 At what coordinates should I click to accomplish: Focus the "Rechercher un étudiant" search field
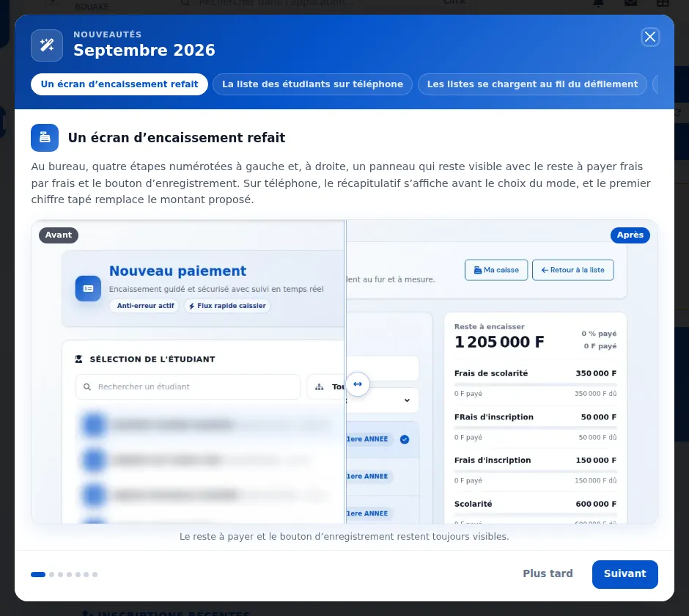coord(188,387)
